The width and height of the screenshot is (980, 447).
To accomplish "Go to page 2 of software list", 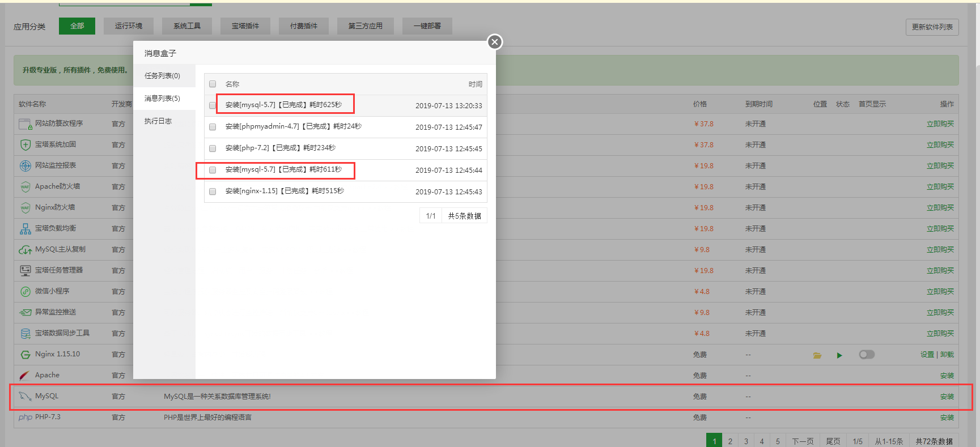I will tap(730, 441).
